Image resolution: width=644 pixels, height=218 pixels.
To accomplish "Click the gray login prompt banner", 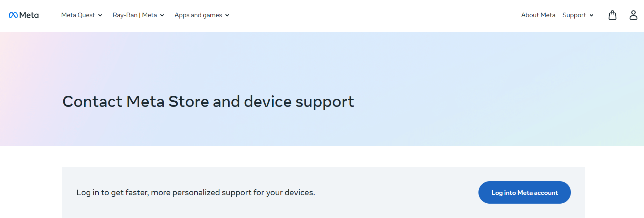I will (323, 192).
